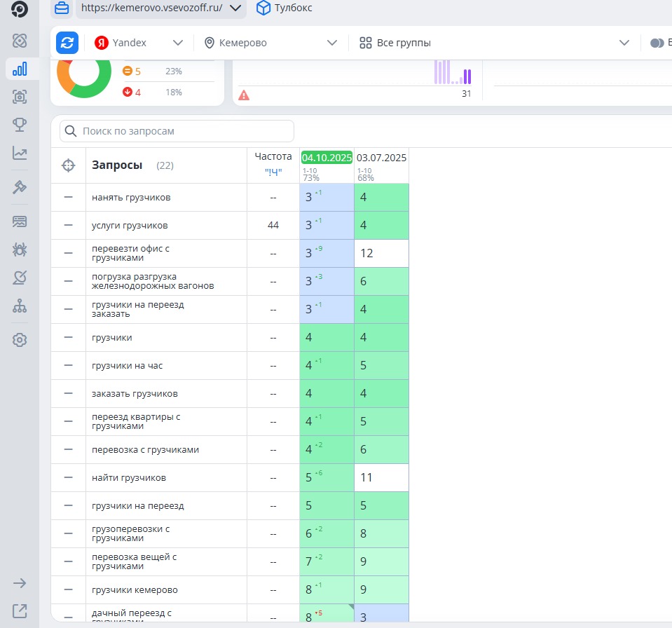Click frequency value 44 for услуги грузчиков

point(273,225)
